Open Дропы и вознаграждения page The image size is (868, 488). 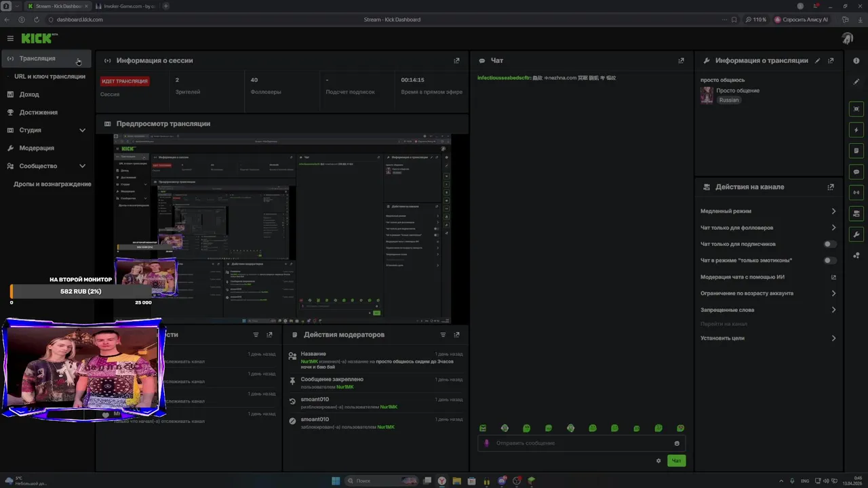click(x=52, y=184)
